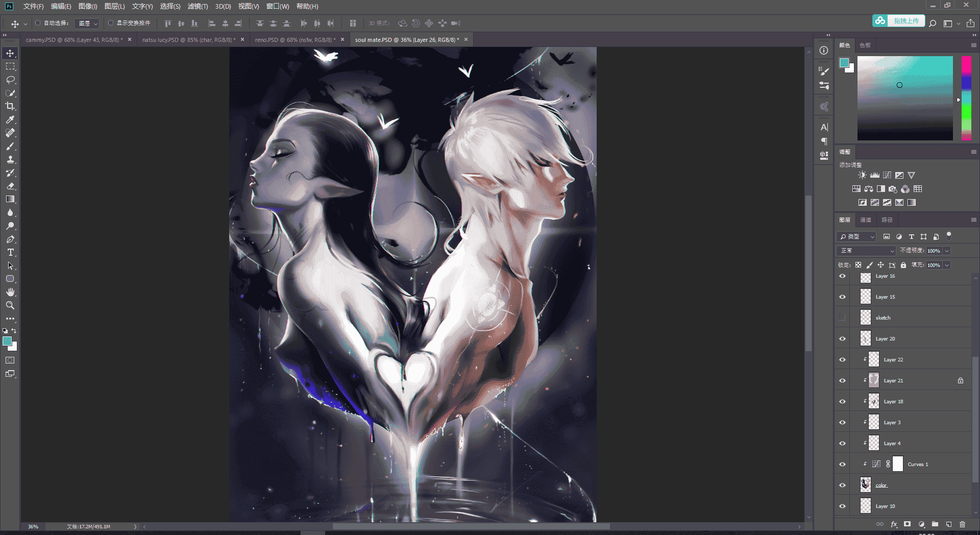Viewport: 980px width, 535px height.
Task: Select the Rectangular Marquee tool
Action: click(10, 66)
